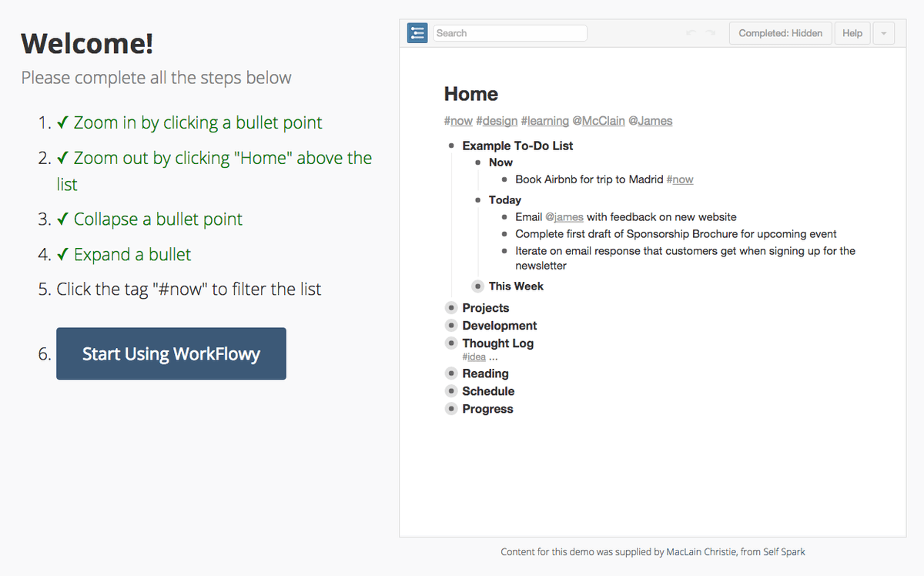
Task: Click 'Iterate on email response' item text
Action: point(685,258)
